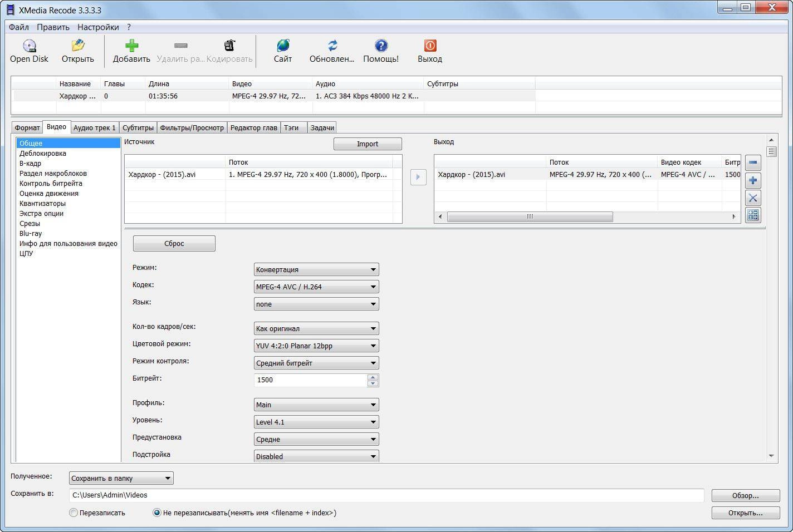Image resolution: width=793 pixels, height=532 pixels.
Task: Switch to the Редактор глав tab
Action: pos(254,127)
